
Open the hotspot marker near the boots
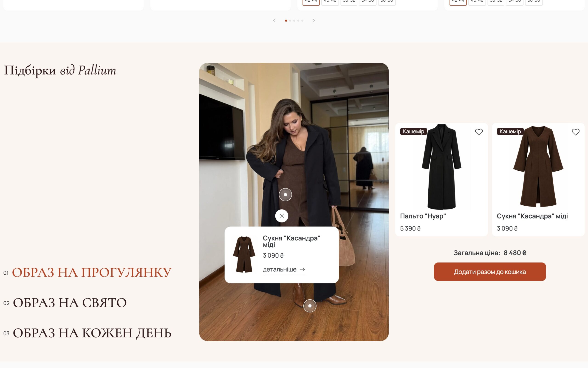[310, 306]
